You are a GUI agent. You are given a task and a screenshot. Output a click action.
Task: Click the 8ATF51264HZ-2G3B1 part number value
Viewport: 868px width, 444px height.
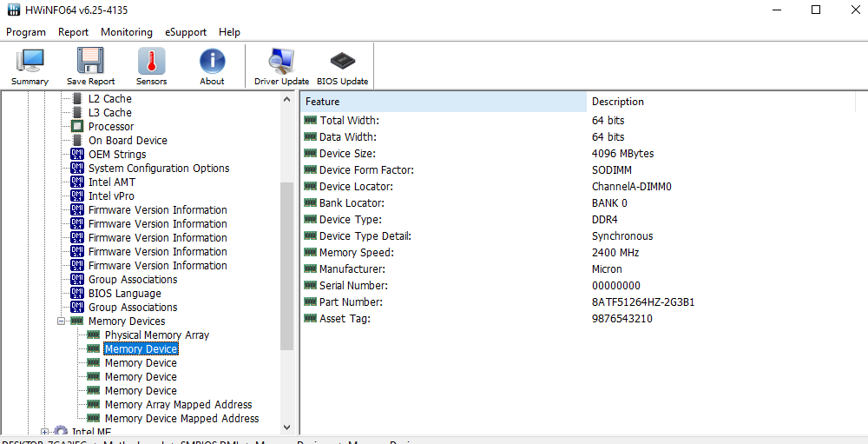642,302
